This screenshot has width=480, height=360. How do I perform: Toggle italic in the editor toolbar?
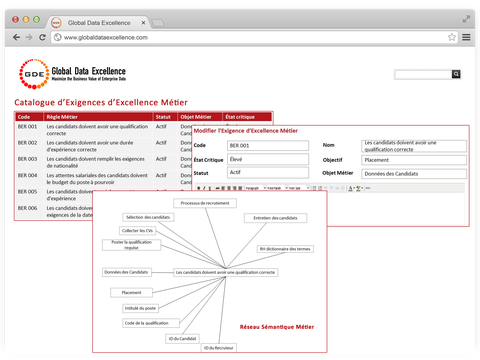[x=204, y=188]
